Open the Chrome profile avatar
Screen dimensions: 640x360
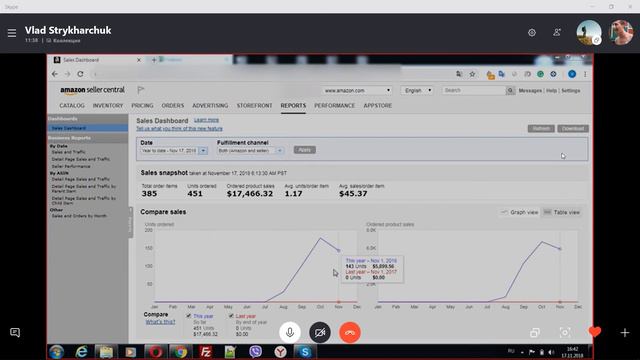pos(572,74)
